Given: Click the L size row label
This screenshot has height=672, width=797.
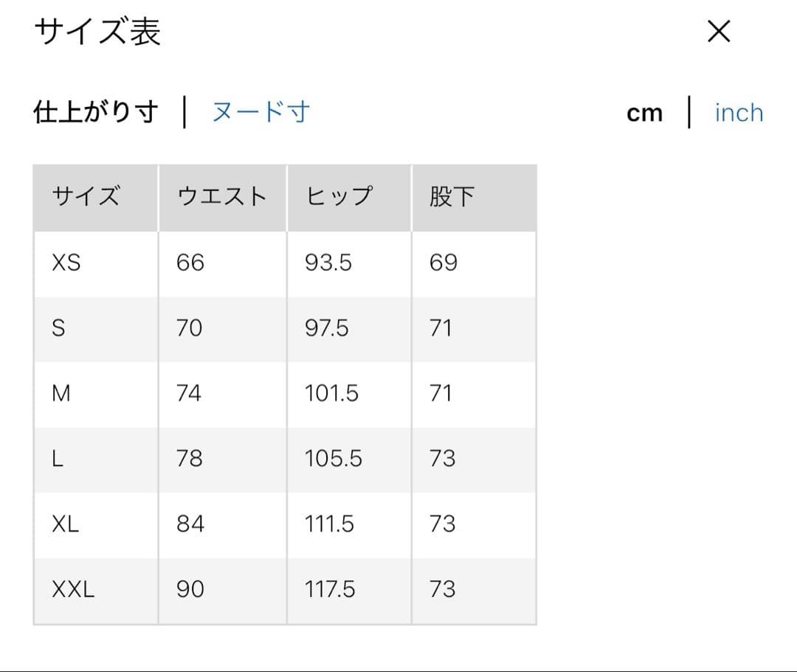Looking at the screenshot, I should coord(58,459).
